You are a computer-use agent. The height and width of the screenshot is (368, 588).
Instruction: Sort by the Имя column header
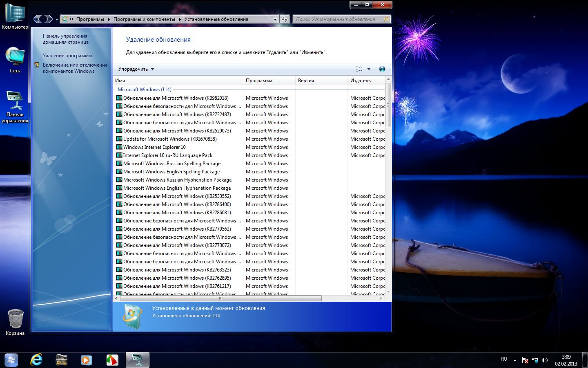[178, 81]
